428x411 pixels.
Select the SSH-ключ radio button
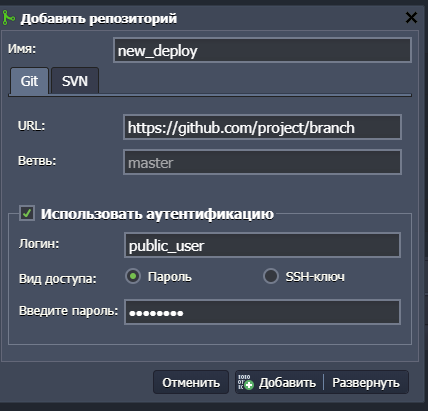point(271,276)
